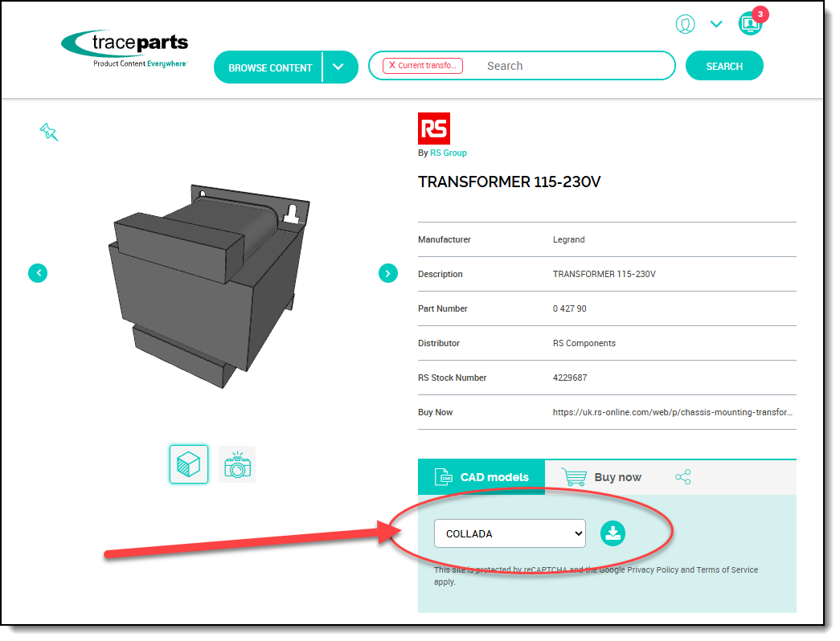Image resolution: width=840 pixels, height=641 pixels.
Task: Open the COLLADA format dropdown
Action: click(x=510, y=533)
